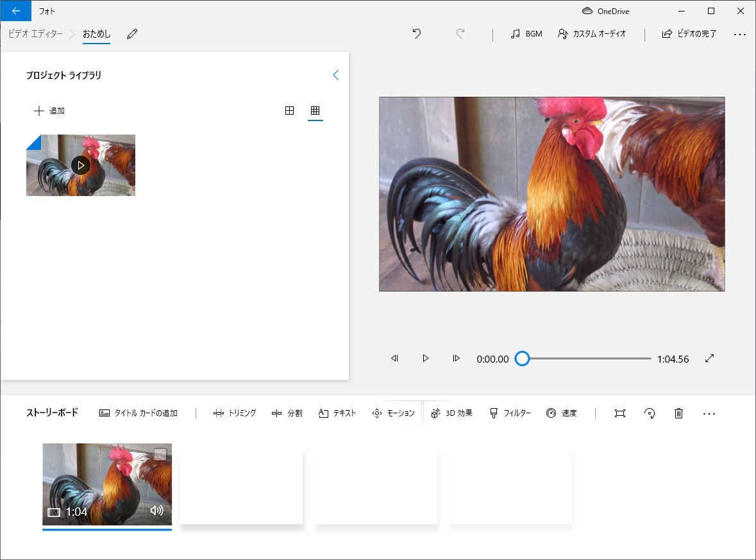Click the 0:00.00 current time text
Viewport: 756px width, 560px height.
pyautogui.click(x=492, y=359)
